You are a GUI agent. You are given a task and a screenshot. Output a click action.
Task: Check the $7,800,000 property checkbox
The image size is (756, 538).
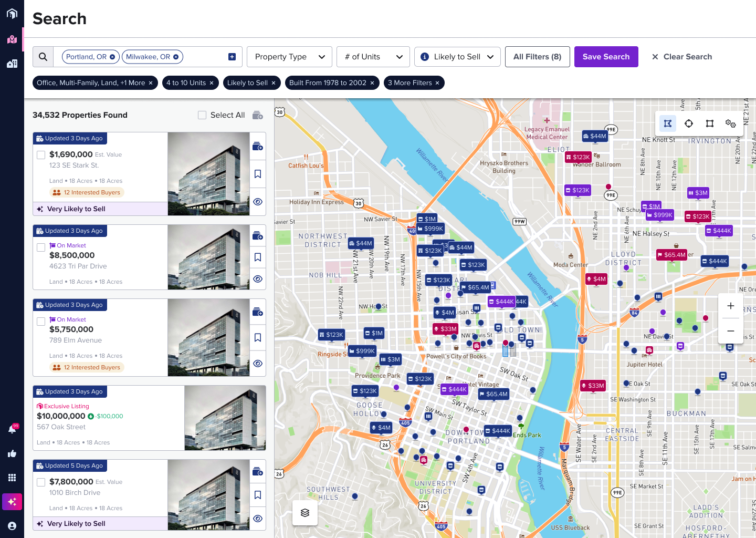tap(41, 482)
